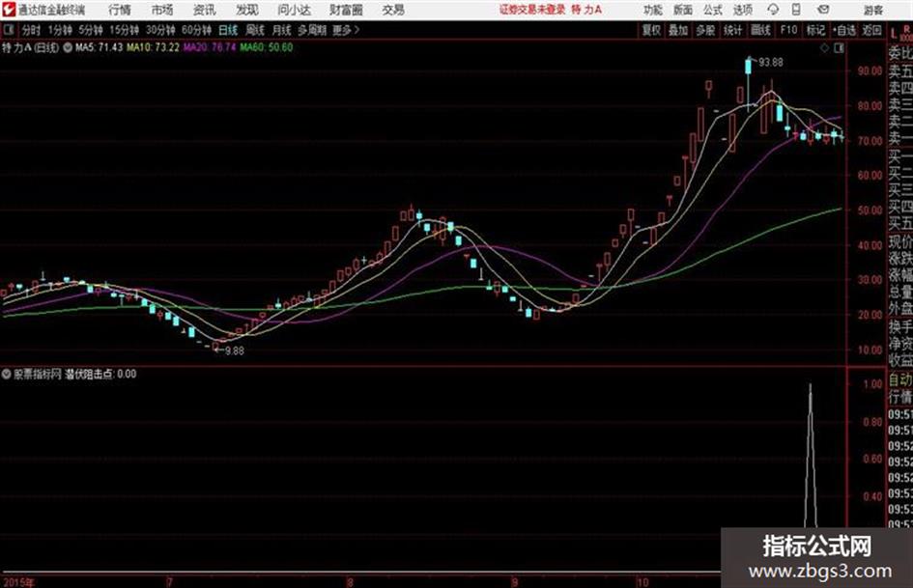
Task: Click the 2015年 timeline label
Action: click(x=18, y=581)
